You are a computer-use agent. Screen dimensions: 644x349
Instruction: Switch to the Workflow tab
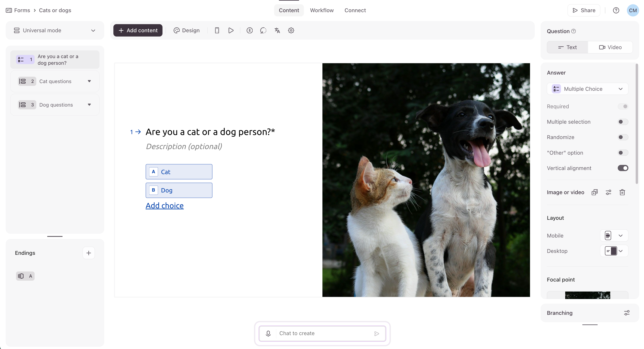322,10
